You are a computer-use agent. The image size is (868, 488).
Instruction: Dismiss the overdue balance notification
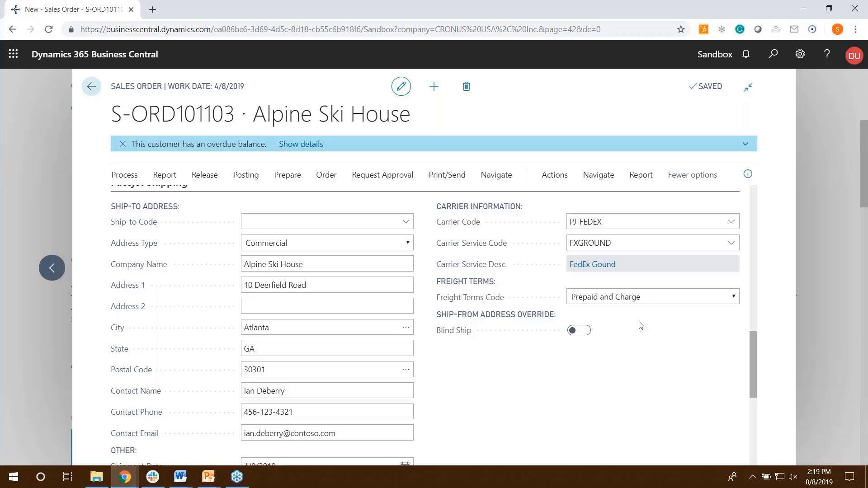(123, 144)
